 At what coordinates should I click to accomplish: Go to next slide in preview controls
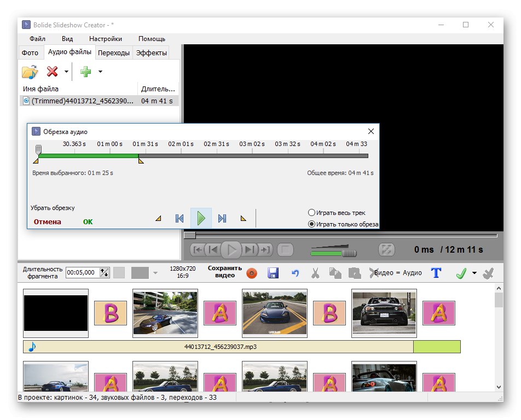click(249, 250)
